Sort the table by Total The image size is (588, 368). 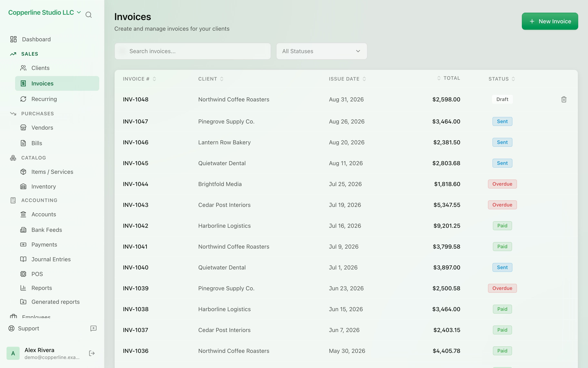click(449, 78)
